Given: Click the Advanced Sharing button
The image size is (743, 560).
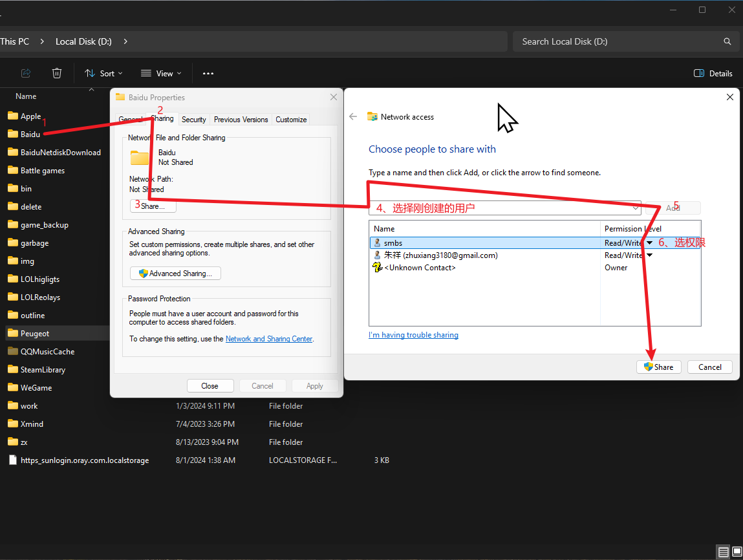Looking at the screenshot, I should 175,274.
